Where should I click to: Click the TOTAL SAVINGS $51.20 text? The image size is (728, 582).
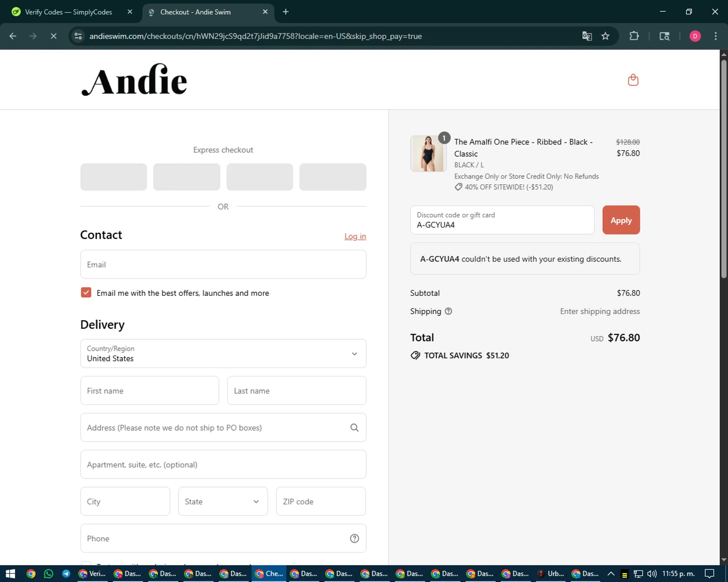click(466, 356)
